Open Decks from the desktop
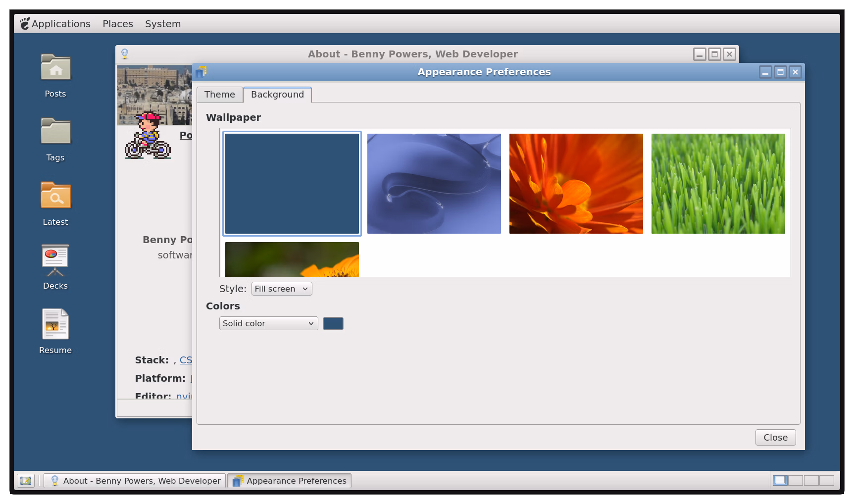The height and width of the screenshot is (504, 854). (55, 259)
